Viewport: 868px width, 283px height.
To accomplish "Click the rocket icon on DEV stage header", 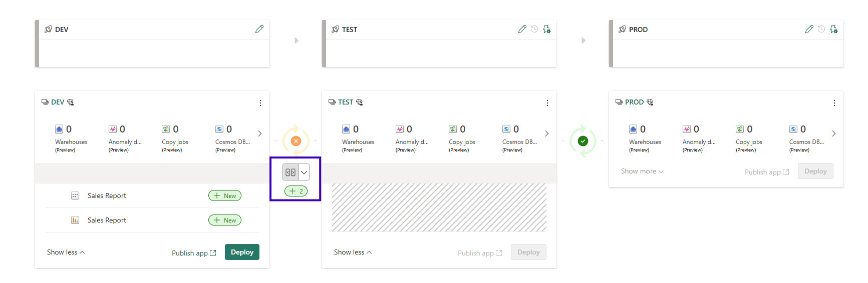I will tap(49, 29).
